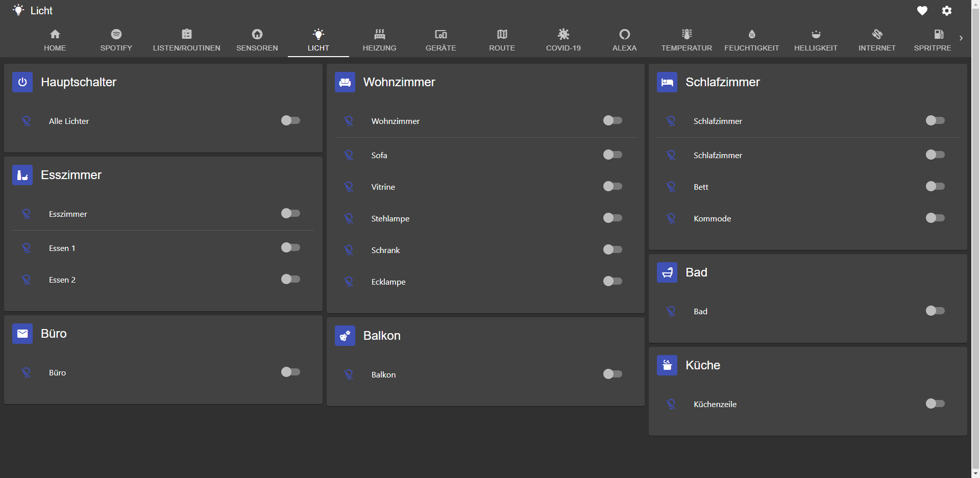Click the scrollbar down arrow
Screen dimensions: 980x478
point(975,473)
